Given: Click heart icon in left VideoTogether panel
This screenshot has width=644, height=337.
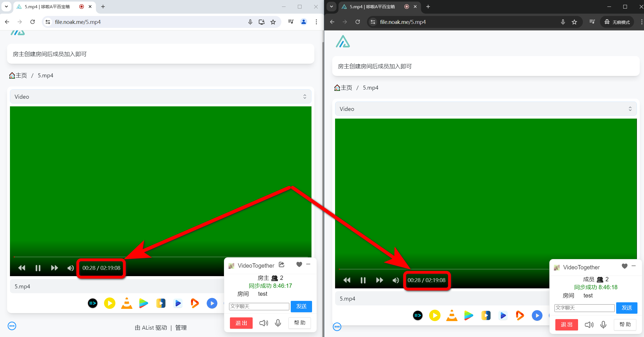Looking at the screenshot, I should (299, 264).
